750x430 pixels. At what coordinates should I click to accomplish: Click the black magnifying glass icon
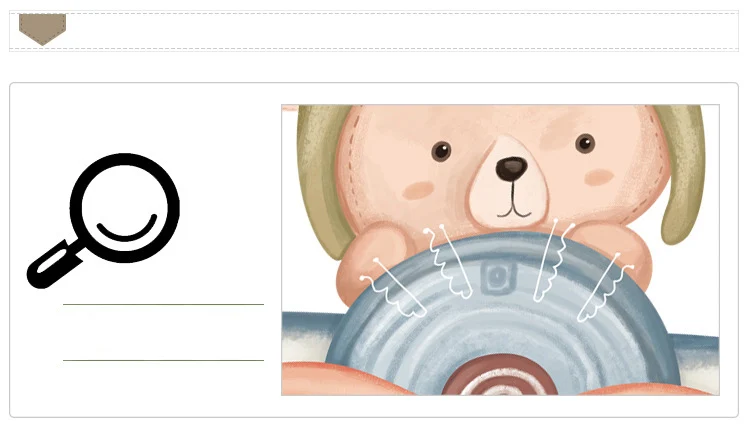click(x=103, y=221)
